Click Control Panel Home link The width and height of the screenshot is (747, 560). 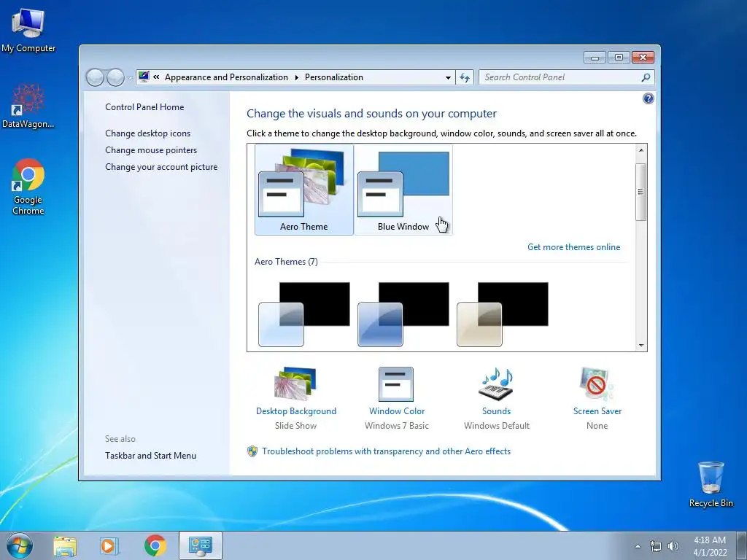coord(144,107)
